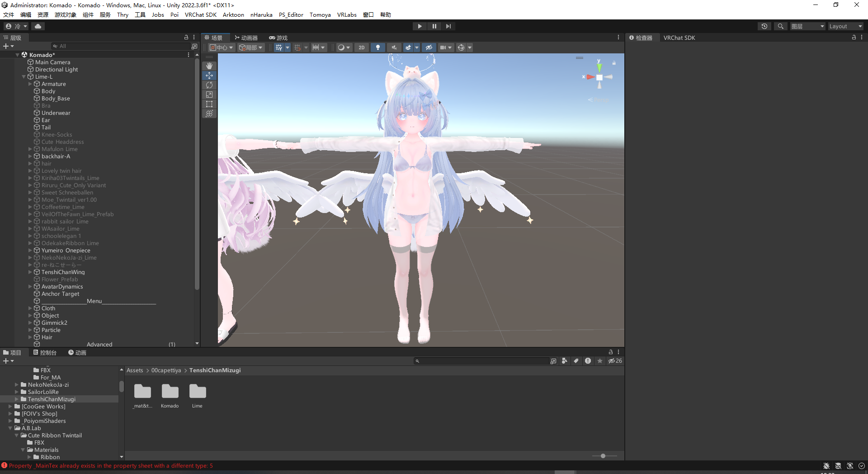The image size is (868, 474).
Task: Click the search by label tag icon
Action: (576, 361)
